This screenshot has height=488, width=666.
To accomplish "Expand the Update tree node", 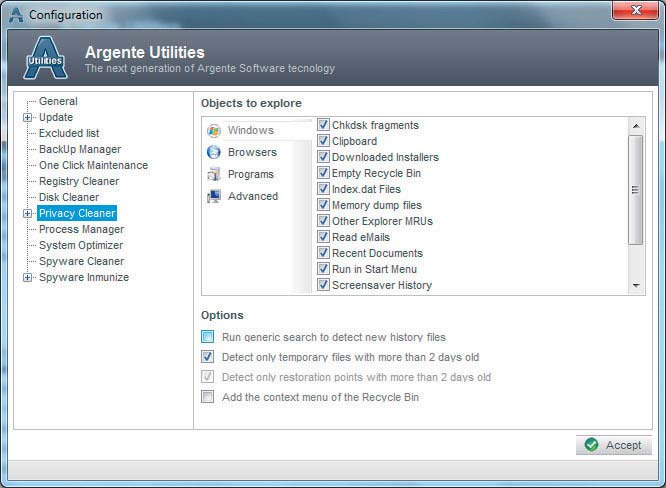I will tap(27, 117).
